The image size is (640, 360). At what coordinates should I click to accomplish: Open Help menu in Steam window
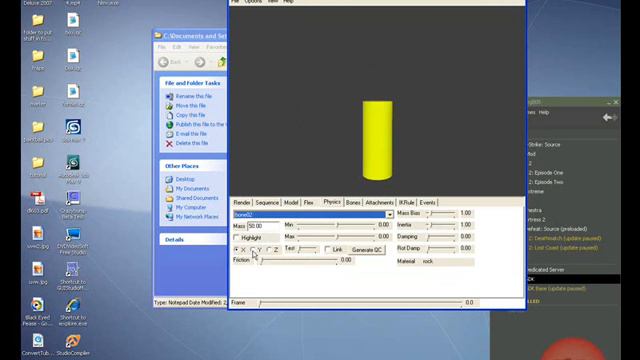(544, 113)
